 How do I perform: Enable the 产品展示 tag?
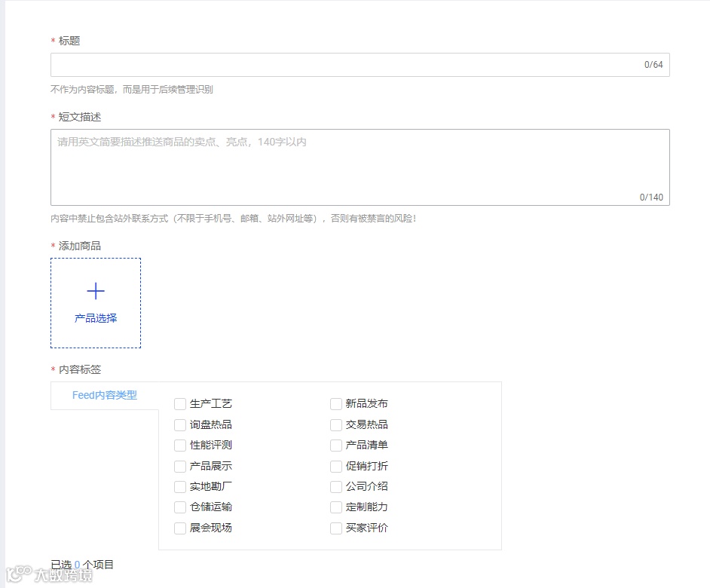(x=179, y=466)
